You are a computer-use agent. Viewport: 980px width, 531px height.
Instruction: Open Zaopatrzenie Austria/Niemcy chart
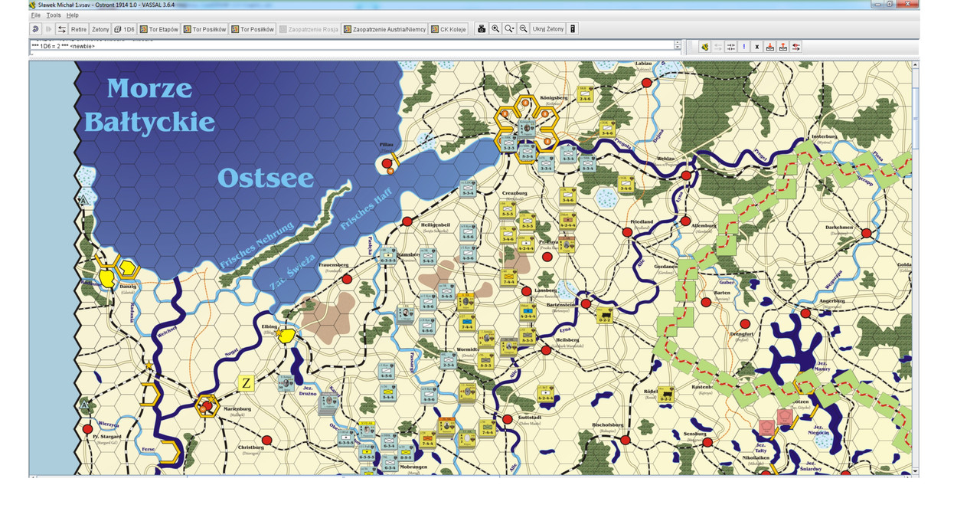(384, 29)
